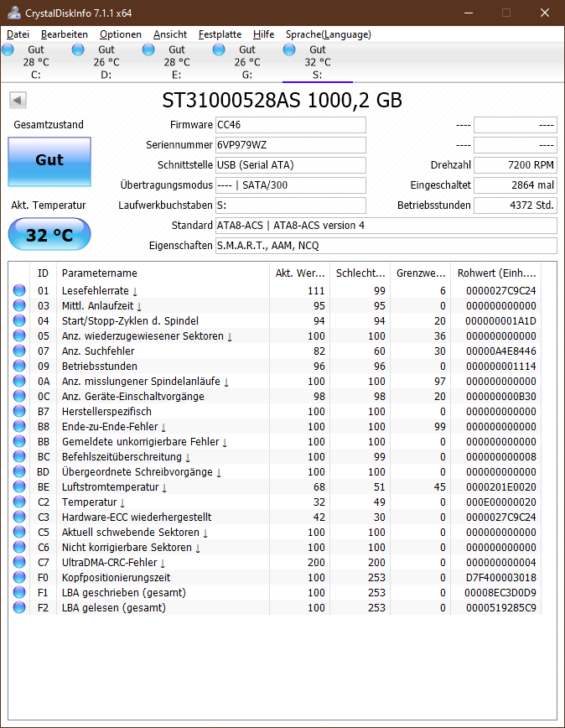Click the Rohwert column header
The height and width of the screenshot is (728, 565).
click(x=496, y=273)
